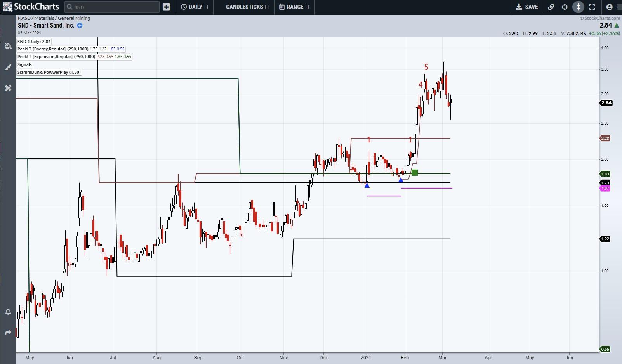Click the green square signal marker

[415, 173]
